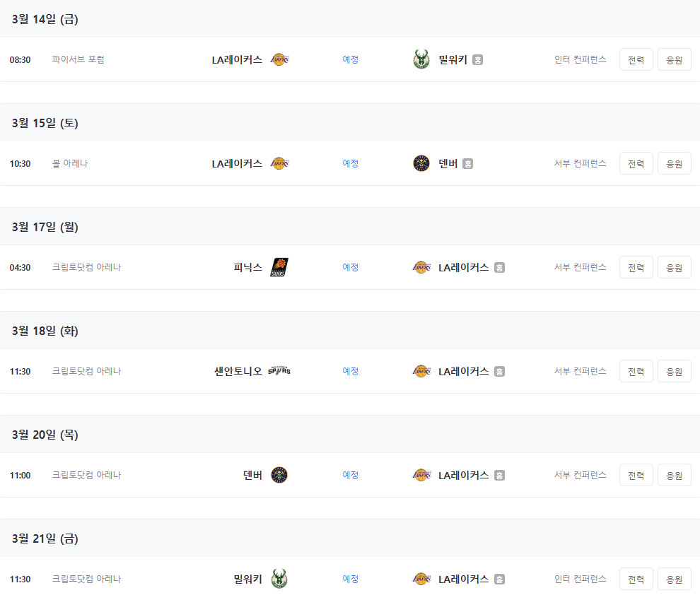Open 전력 for the March 20 Denver game

(x=636, y=475)
